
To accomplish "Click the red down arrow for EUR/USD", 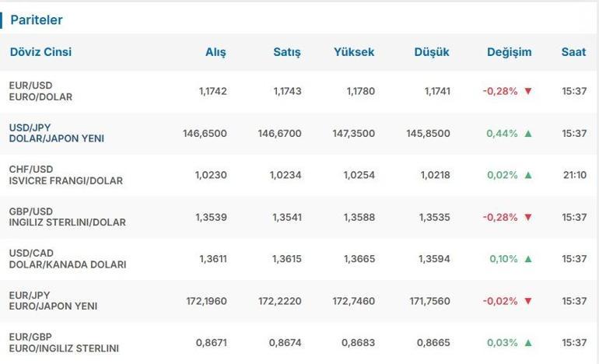I will pyautogui.click(x=528, y=91).
